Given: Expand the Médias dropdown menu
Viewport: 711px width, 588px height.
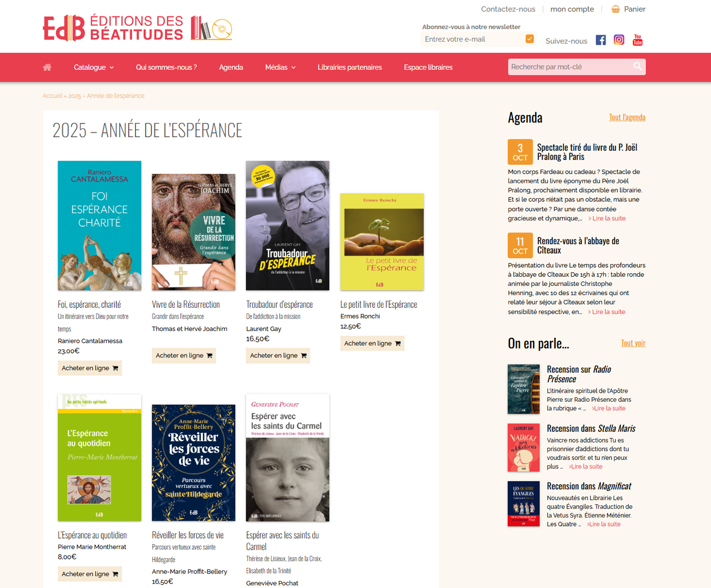Looking at the screenshot, I should [280, 67].
